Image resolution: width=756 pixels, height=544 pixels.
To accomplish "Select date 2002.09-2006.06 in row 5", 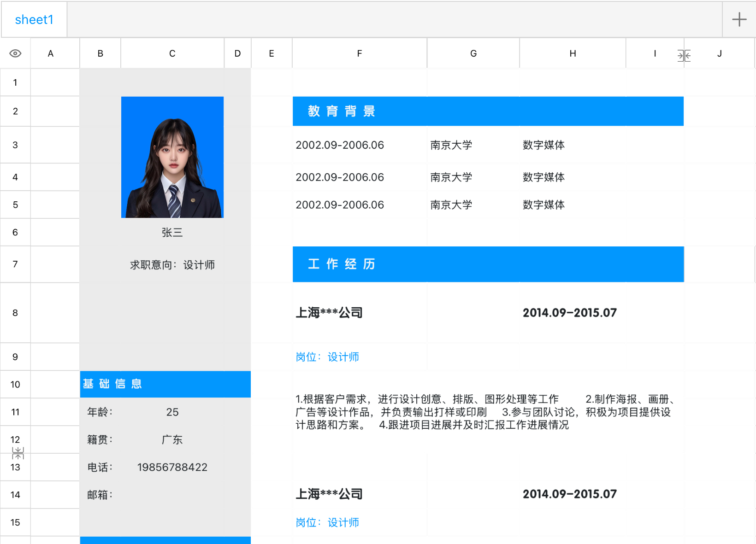I will tap(340, 205).
